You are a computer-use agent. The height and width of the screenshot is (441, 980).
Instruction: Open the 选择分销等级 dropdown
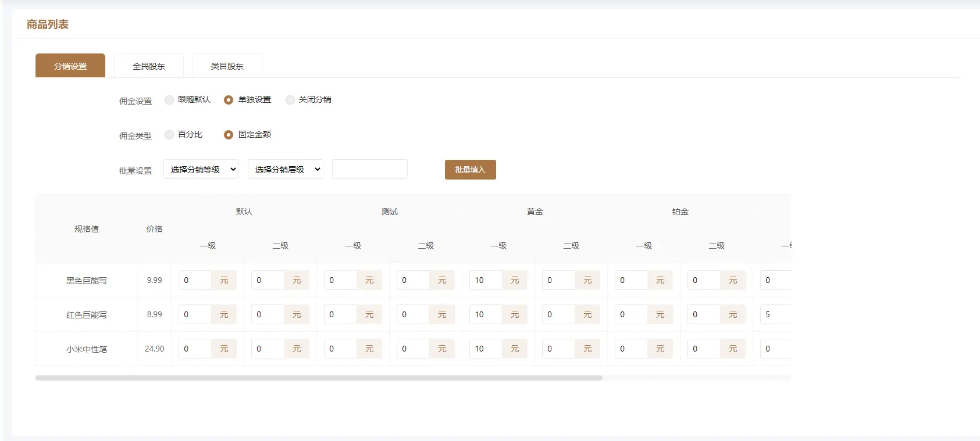[201, 170]
